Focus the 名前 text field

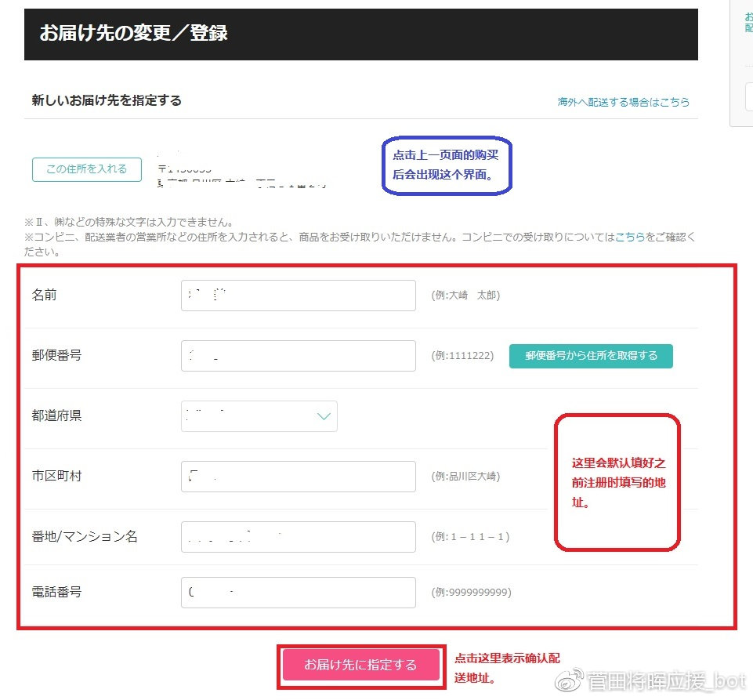[298, 296]
